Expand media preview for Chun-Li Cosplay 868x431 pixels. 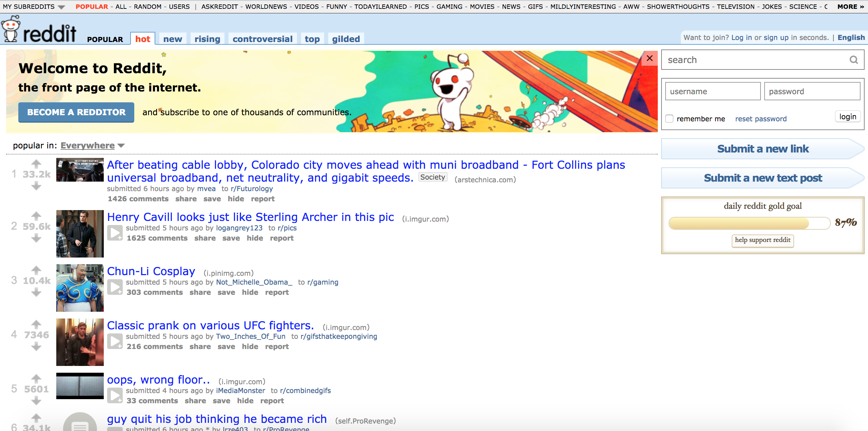point(115,287)
